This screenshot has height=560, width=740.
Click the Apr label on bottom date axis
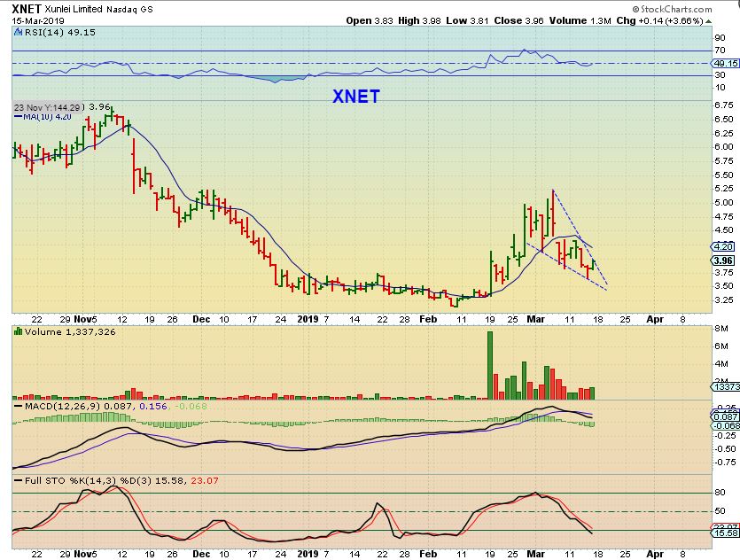(655, 554)
